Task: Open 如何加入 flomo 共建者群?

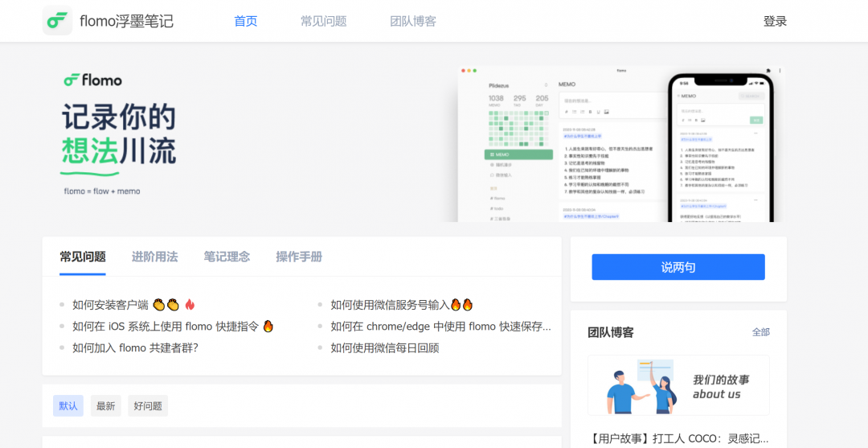Action: point(136,347)
